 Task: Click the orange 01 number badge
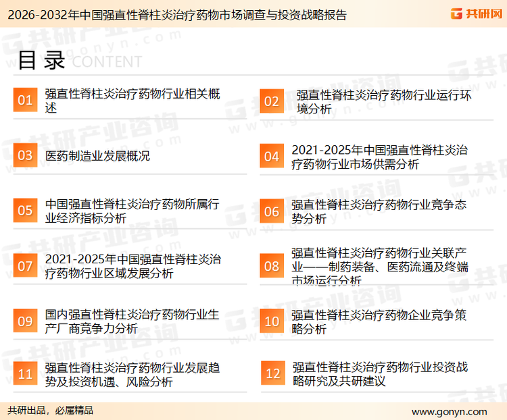[x=25, y=101]
